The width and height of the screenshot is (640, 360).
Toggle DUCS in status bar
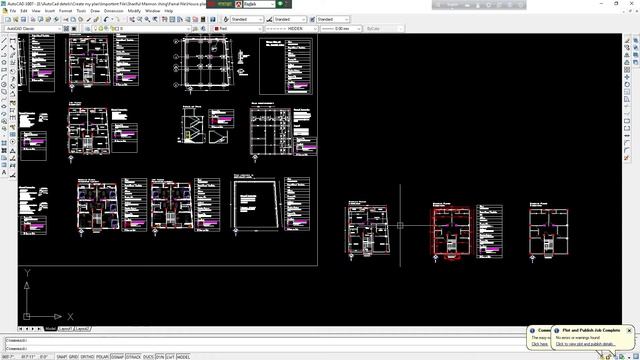(x=149, y=357)
